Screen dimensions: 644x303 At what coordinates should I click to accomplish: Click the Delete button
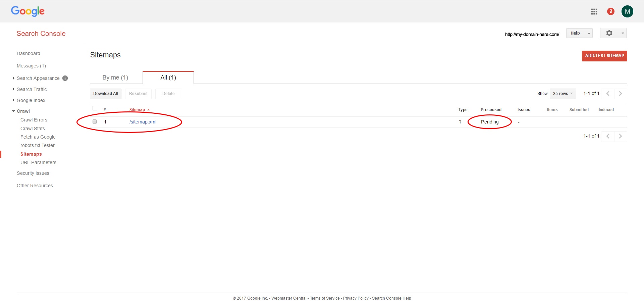click(168, 94)
